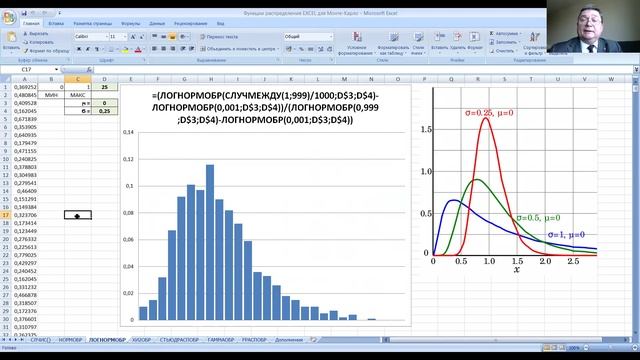640x360 pixels.
Task: Switch to the Вид ribbon tab
Action: click(220, 24)
